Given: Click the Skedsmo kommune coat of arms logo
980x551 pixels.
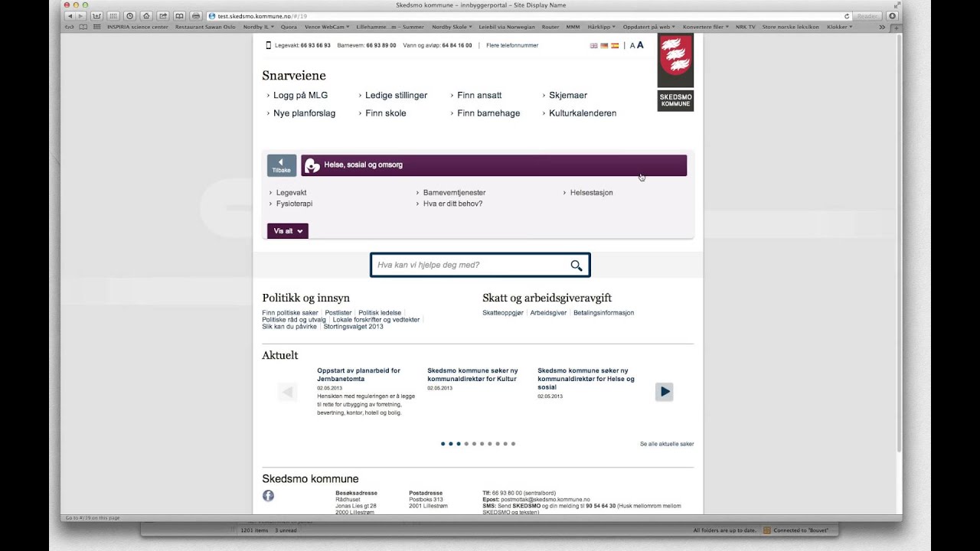Looking at the screenshot, I should point(675,60).
